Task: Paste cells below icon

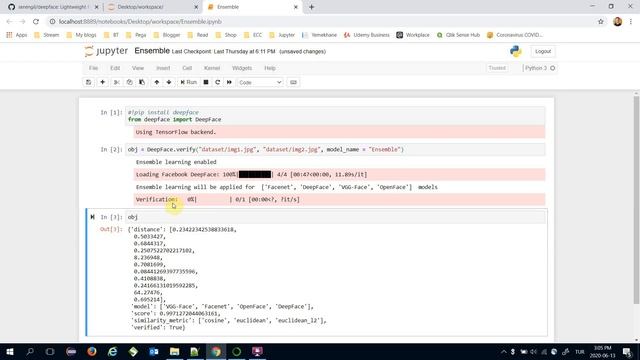Action: [x=142, y=82]
